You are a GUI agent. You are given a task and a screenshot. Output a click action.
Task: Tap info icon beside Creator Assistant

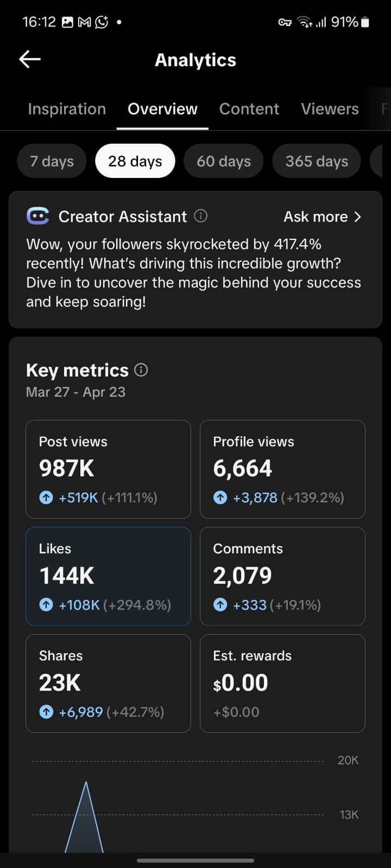201,216
